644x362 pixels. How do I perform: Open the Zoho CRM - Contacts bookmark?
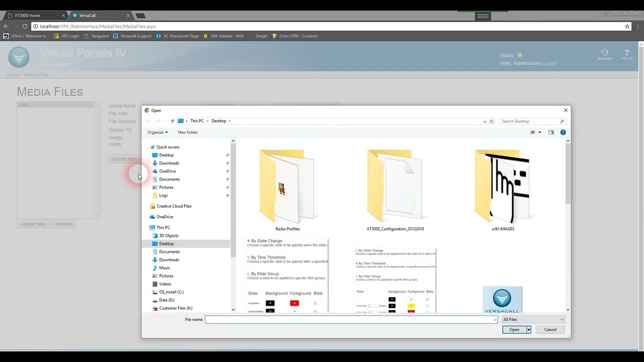coord(294,36)
